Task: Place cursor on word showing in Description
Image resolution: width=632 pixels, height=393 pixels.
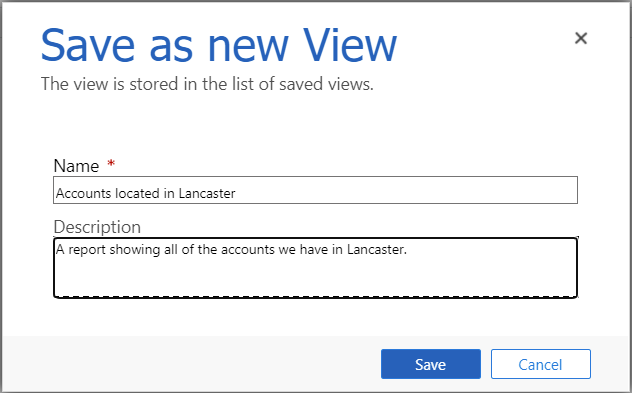Action: pyautogui.click(x=135, y=250)
